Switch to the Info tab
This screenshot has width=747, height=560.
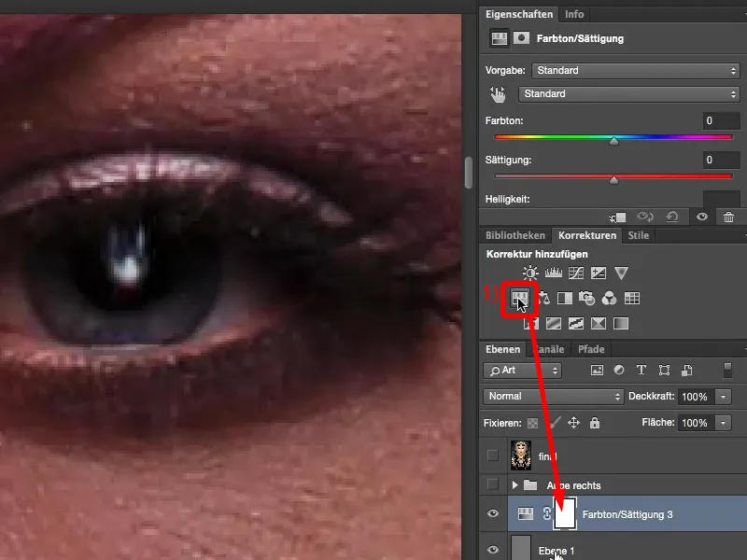pyautogui.click(x=574, y=14)
